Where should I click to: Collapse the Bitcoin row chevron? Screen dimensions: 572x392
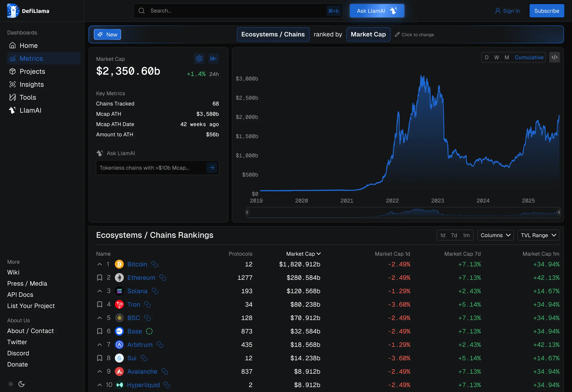point(99,264)
